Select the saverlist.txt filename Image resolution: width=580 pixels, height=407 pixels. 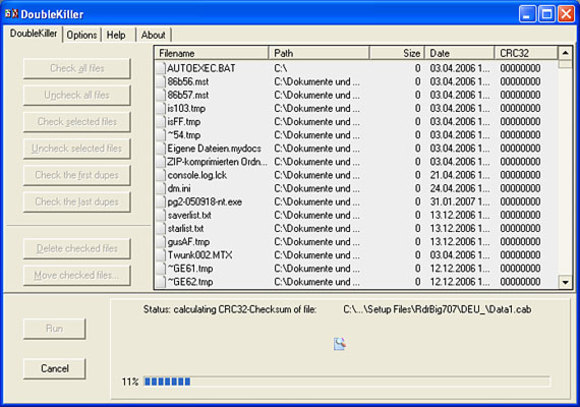point(189,215)
